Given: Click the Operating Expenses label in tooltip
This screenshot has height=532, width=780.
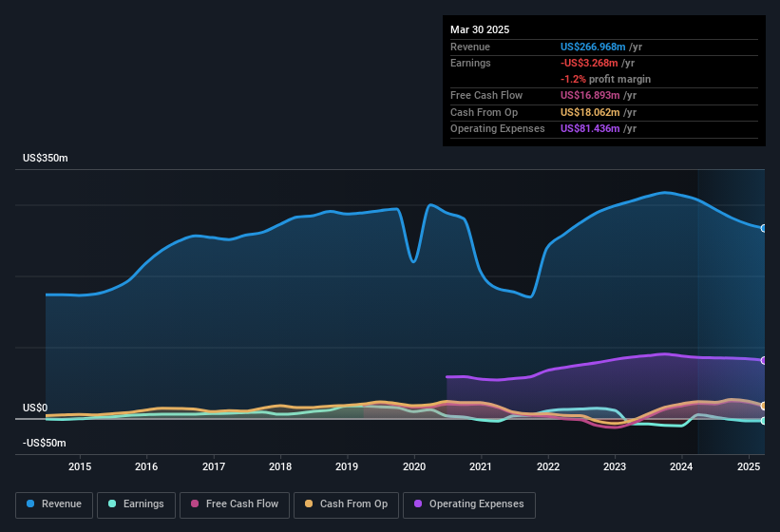Looking at the screenshot, I should click(498, 129).
